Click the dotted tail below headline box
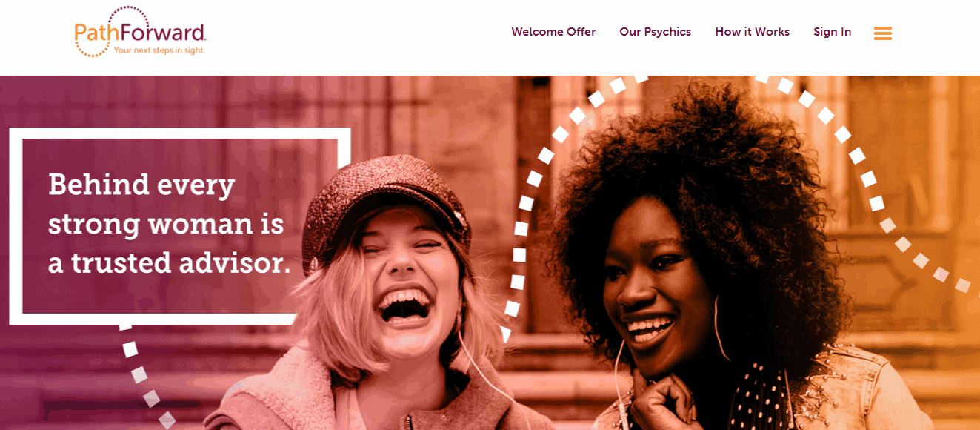This screenshot has width=980, height=430. 145,374
